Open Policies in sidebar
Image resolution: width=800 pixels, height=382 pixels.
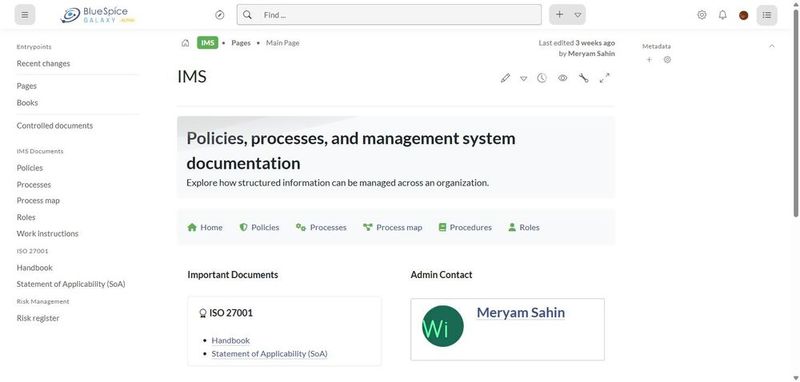pyautogui.click(x=30, y=168)
